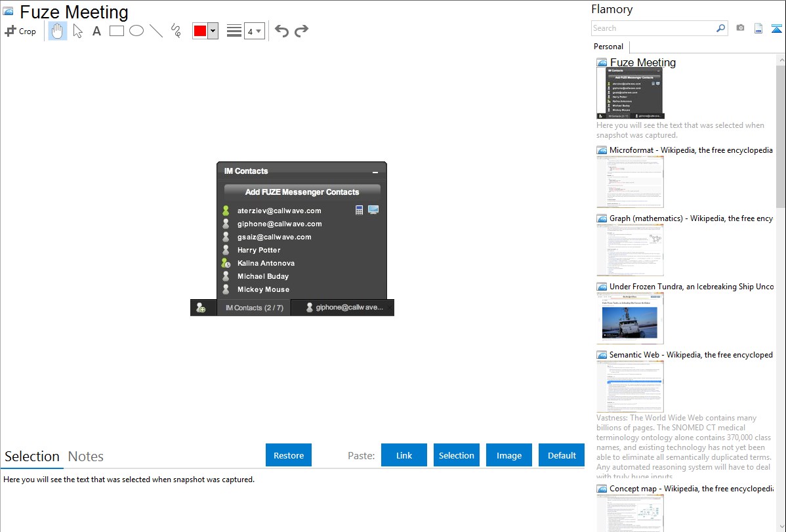Click 'Add FUZE Messenger Contacts' in the snapshot
Viewport: 786px width, 532px height.
(x=302, y=192)
